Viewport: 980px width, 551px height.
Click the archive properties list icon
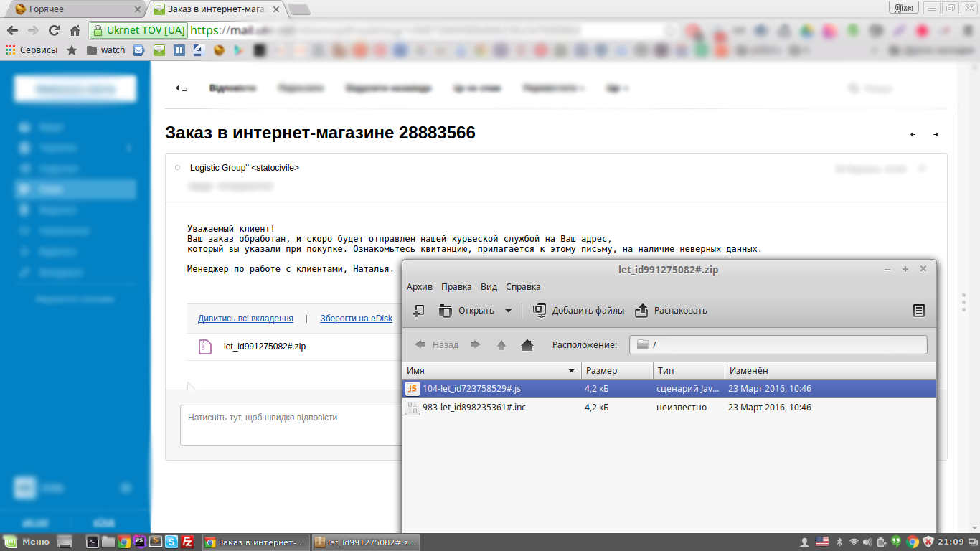919,311
